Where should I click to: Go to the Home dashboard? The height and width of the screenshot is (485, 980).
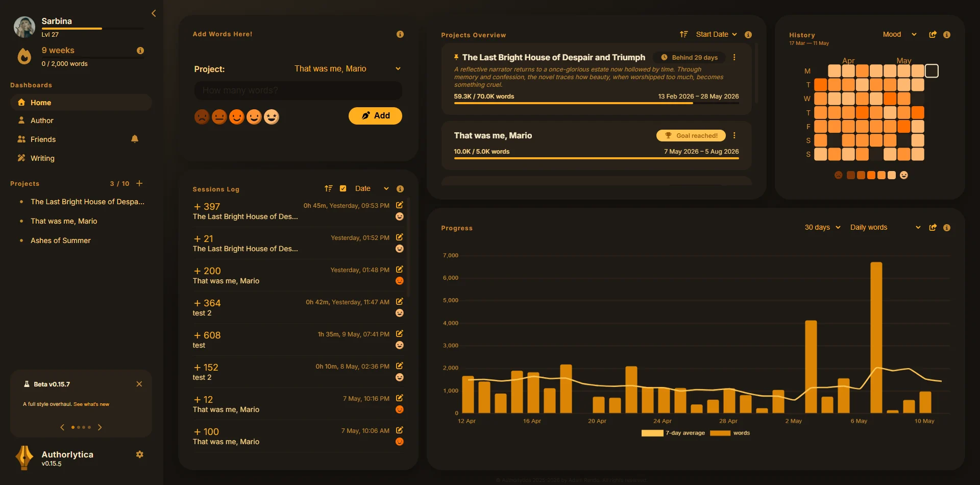pyautogui.click(x=81, y=103)
